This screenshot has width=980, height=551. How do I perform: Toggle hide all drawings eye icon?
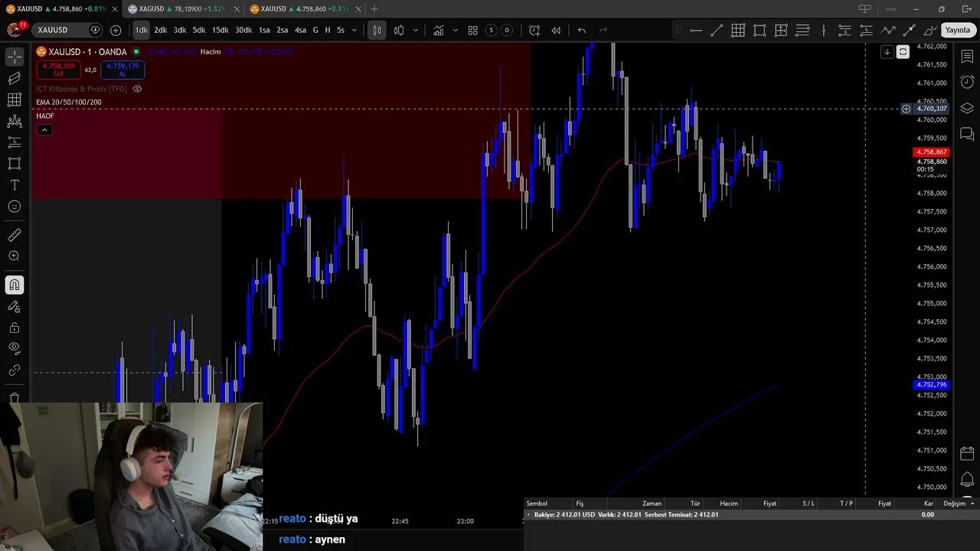pyautogui.click(x=15, y=349)
